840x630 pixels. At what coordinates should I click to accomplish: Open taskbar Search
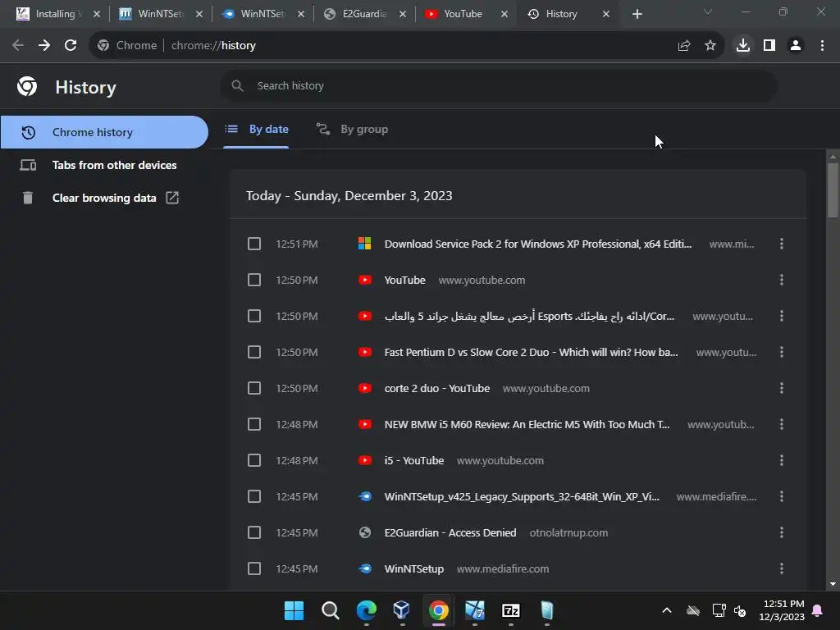(330, 610)
